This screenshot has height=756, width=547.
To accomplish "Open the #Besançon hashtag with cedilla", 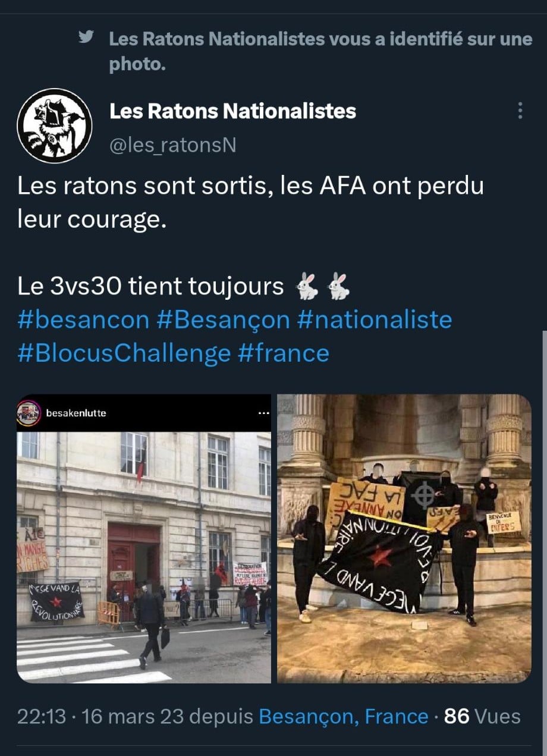I will pos(223,320).
